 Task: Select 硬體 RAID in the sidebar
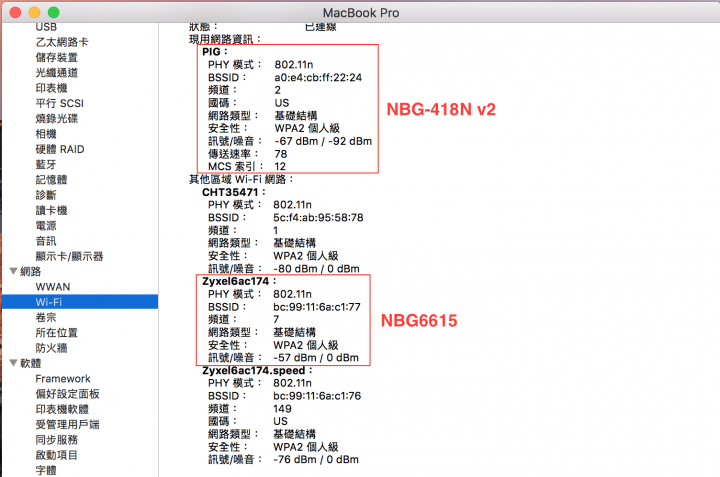[x=60, y=149]
